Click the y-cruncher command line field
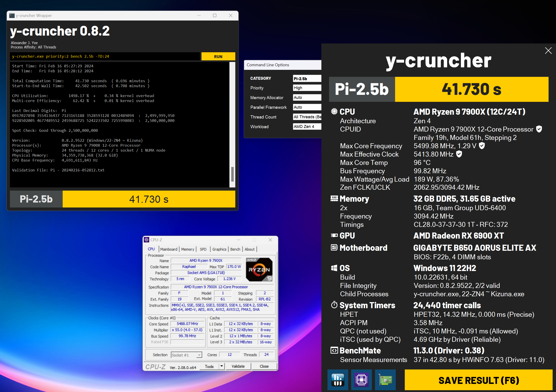Image resolution: width=556 pixels, height=392 pixels. click(105, 56)
